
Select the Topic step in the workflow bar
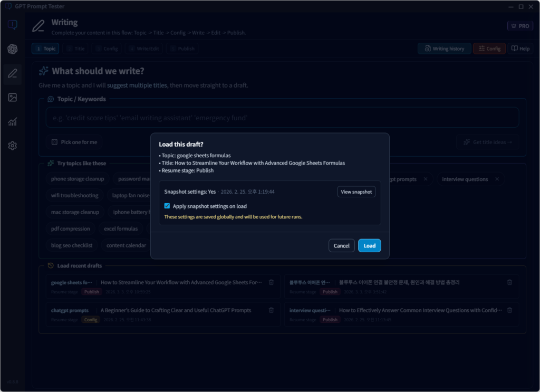[45, 48]
